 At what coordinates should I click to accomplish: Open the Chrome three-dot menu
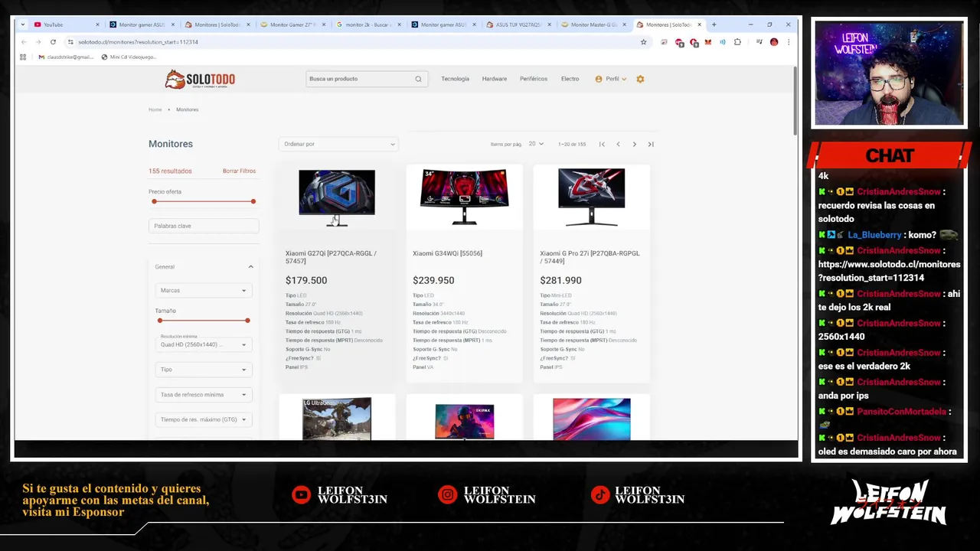[789, 42]
